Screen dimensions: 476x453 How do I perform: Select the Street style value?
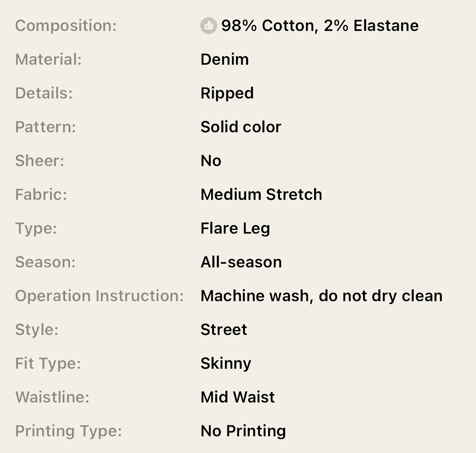[224, 330]
